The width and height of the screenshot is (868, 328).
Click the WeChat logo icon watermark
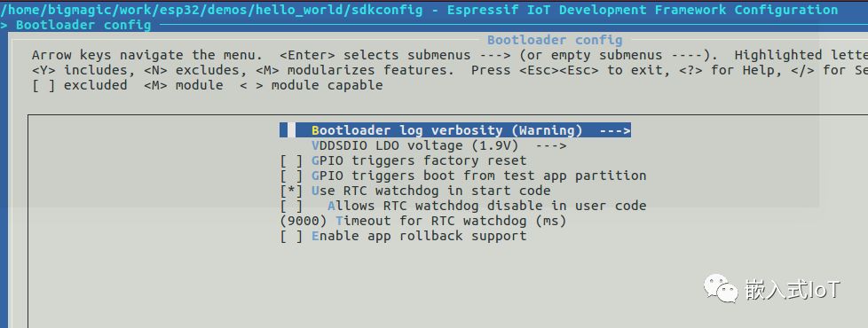(721, 288)
